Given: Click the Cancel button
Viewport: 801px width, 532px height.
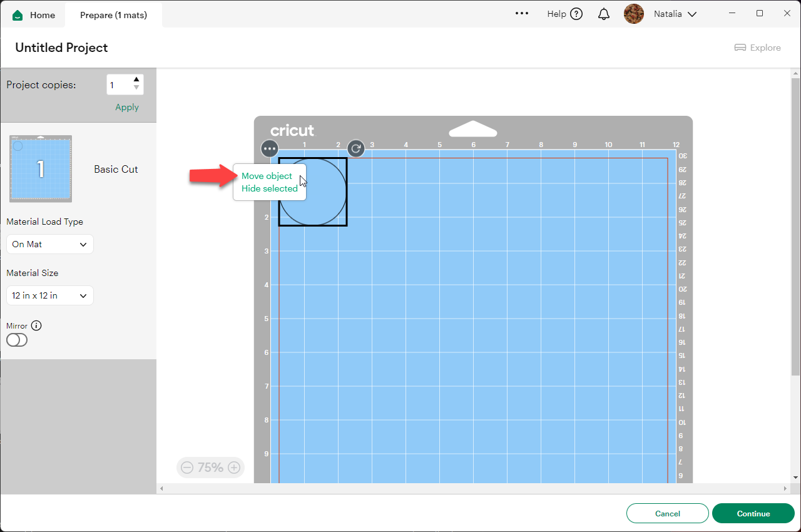Looking at the screenshot, I should click(x=667, y=513).
